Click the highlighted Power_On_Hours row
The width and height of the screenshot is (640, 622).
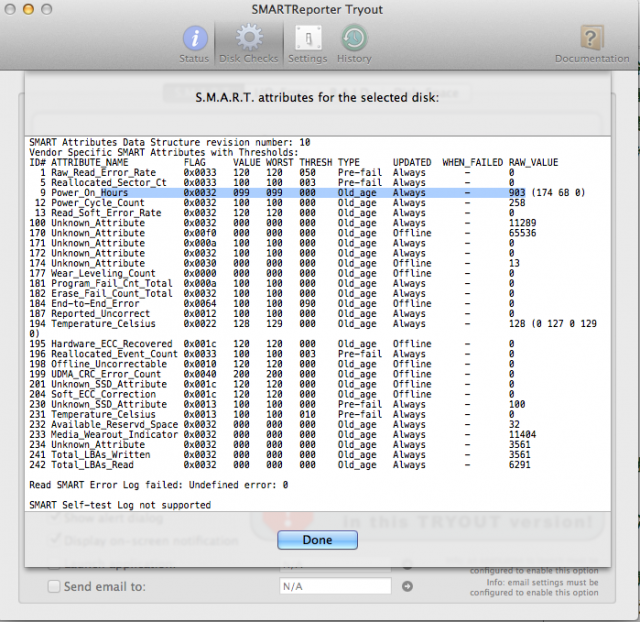pos(307,193)
